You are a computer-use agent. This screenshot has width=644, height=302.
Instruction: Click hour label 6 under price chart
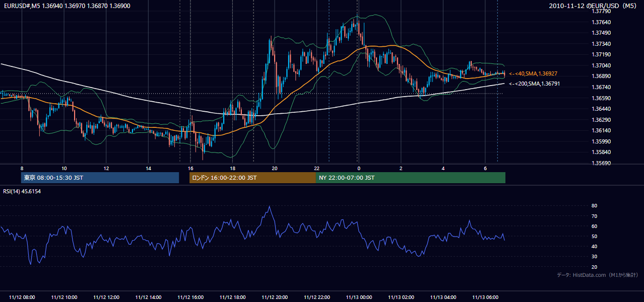485,168
